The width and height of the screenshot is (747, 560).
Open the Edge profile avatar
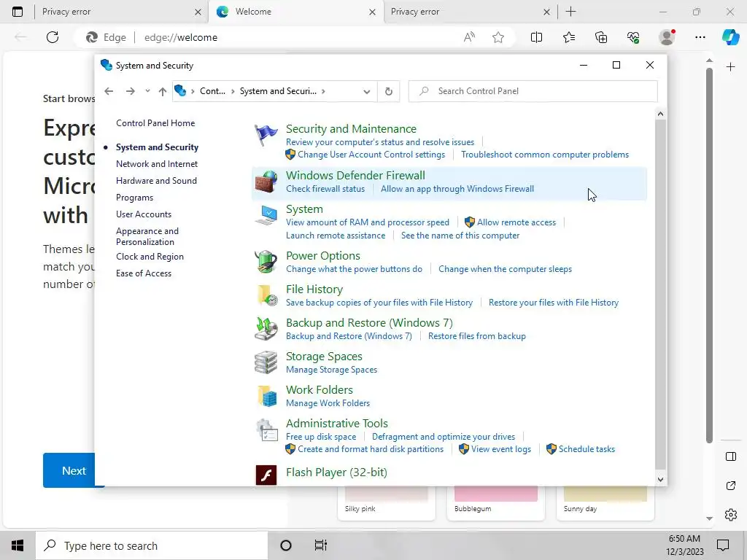pos(667,37)
